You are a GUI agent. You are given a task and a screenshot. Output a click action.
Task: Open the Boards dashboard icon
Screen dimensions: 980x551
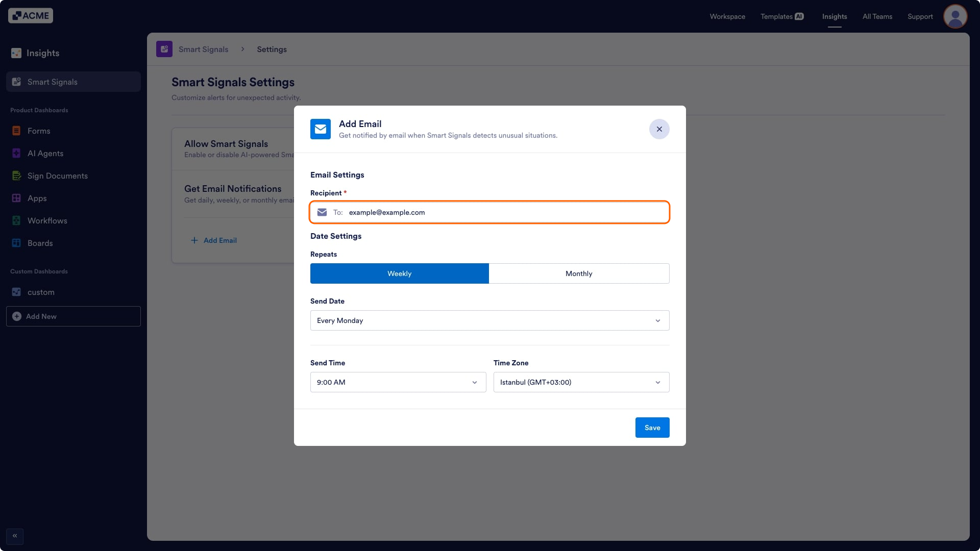coord(16,243)
